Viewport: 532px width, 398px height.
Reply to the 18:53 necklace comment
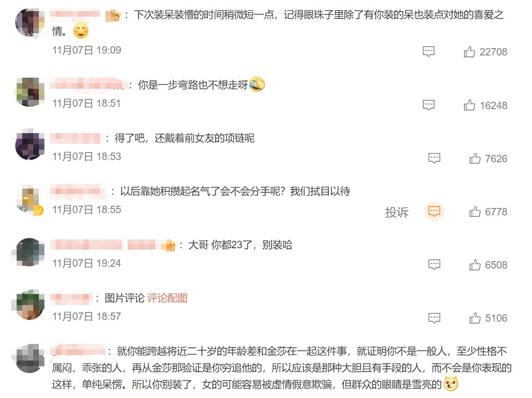(x=434, y=158)
